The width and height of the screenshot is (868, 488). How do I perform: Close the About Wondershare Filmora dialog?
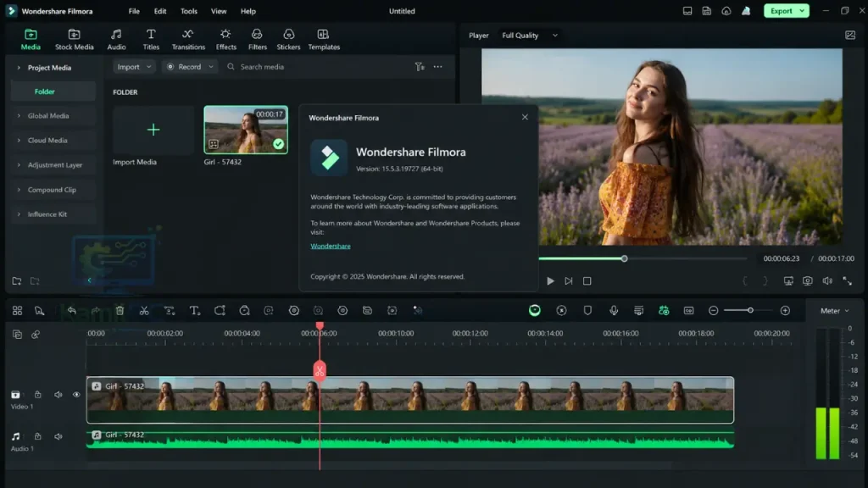(x=525, y=117)
